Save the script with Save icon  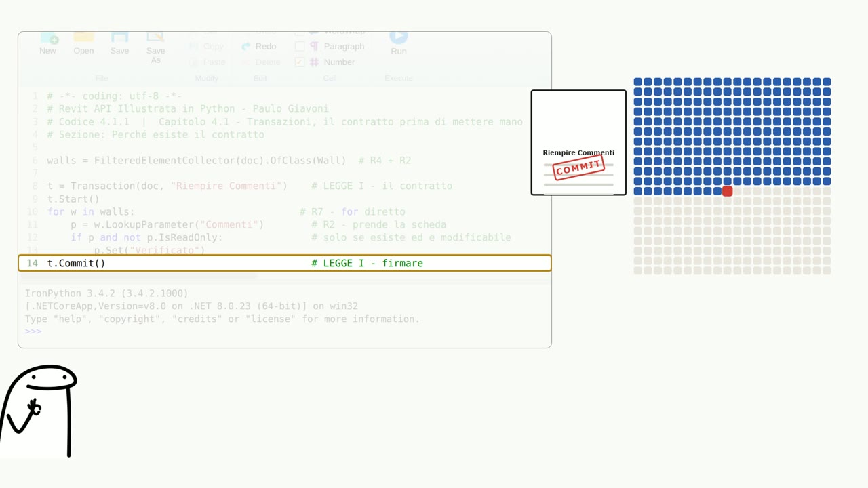(119, 43)
